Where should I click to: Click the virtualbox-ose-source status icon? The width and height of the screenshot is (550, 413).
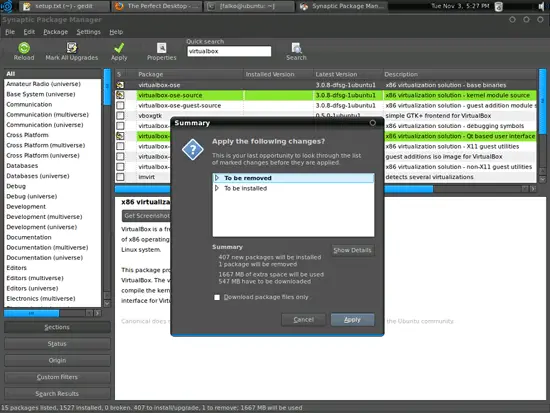pyautogui.click(x=120, y=95)
